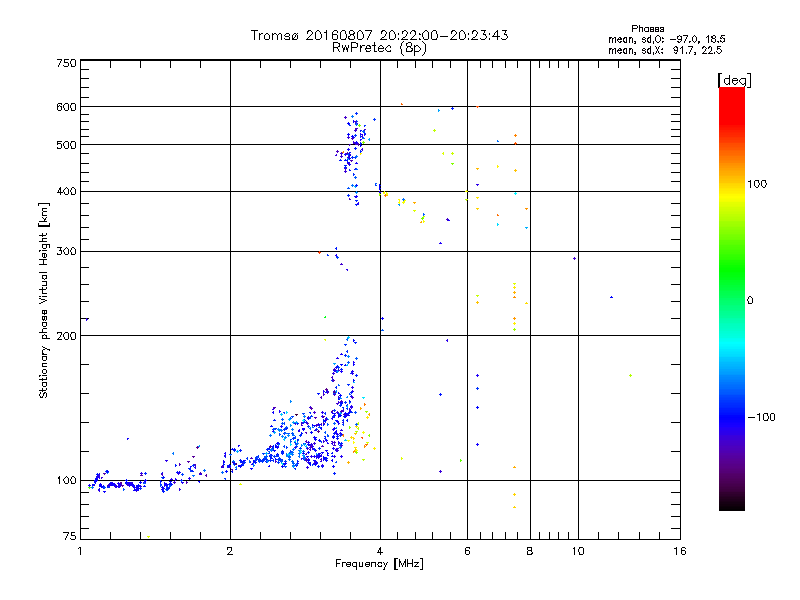Click the "-100" colorbar tick label

762,417
